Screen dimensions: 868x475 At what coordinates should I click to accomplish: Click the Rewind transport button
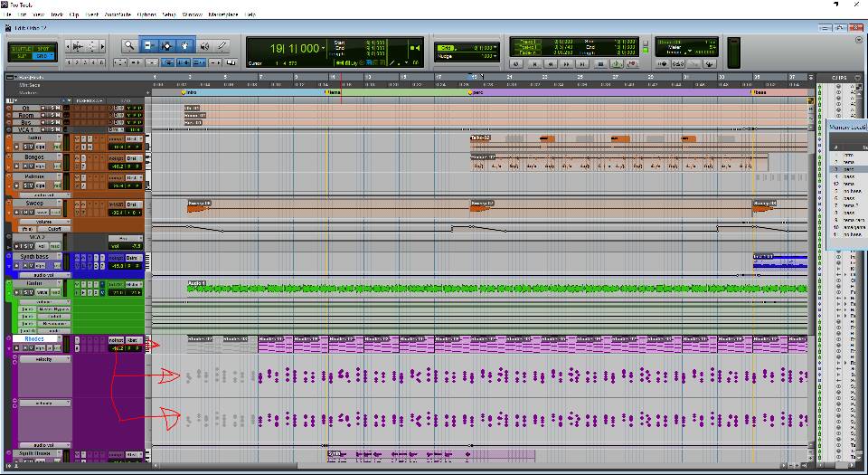coord(551,64)
